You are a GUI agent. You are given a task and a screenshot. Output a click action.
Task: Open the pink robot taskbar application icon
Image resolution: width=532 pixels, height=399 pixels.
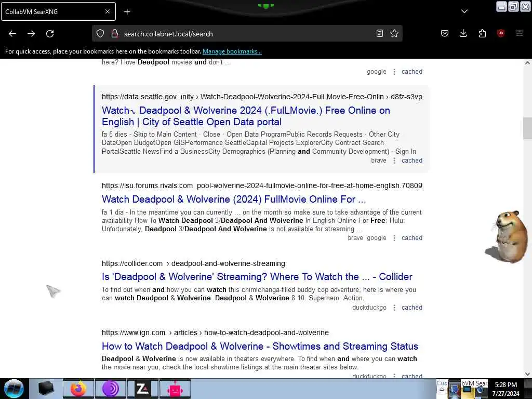175,389
